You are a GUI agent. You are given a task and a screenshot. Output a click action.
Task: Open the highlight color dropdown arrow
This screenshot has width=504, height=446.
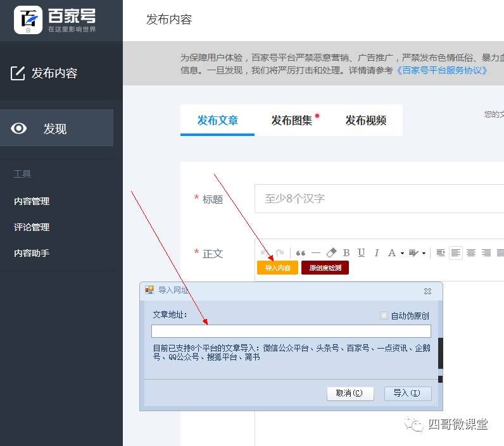point(424,253)
